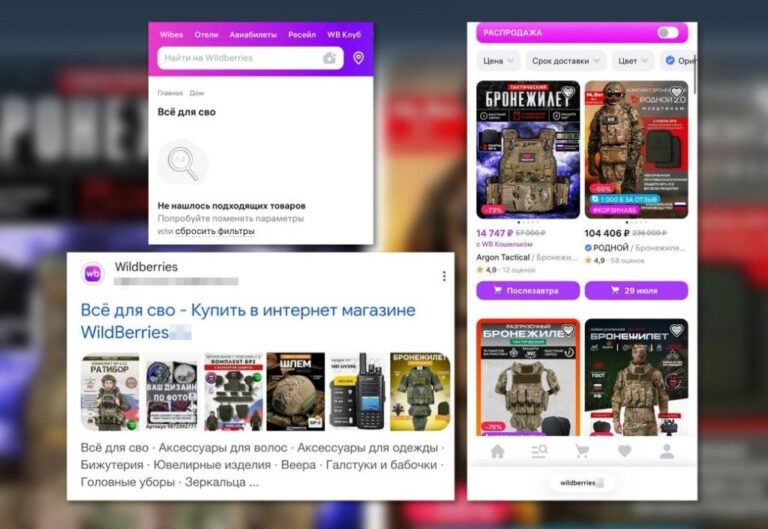Click the Найти на Wildberries search field
This screenshot has width=768, height=529.
pos(250,58)
